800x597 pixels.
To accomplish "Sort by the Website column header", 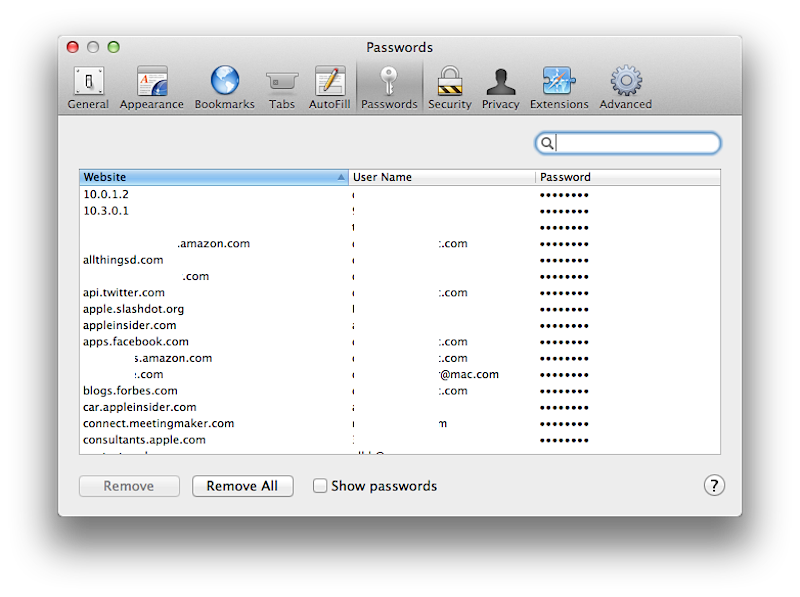I will click(214, 177).
